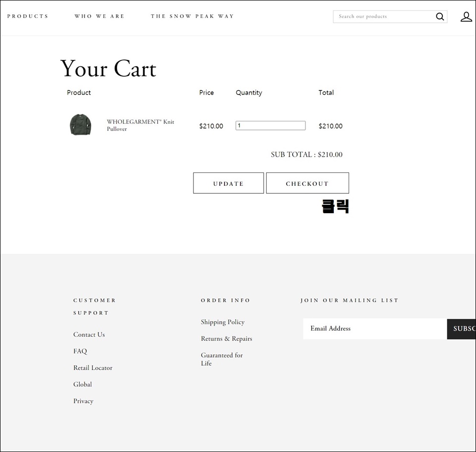The height and width of the screenshot is (452, 476).
Task: Click the JOIN OUR MAILING LIST heading
Action: [x=349, y=300]
